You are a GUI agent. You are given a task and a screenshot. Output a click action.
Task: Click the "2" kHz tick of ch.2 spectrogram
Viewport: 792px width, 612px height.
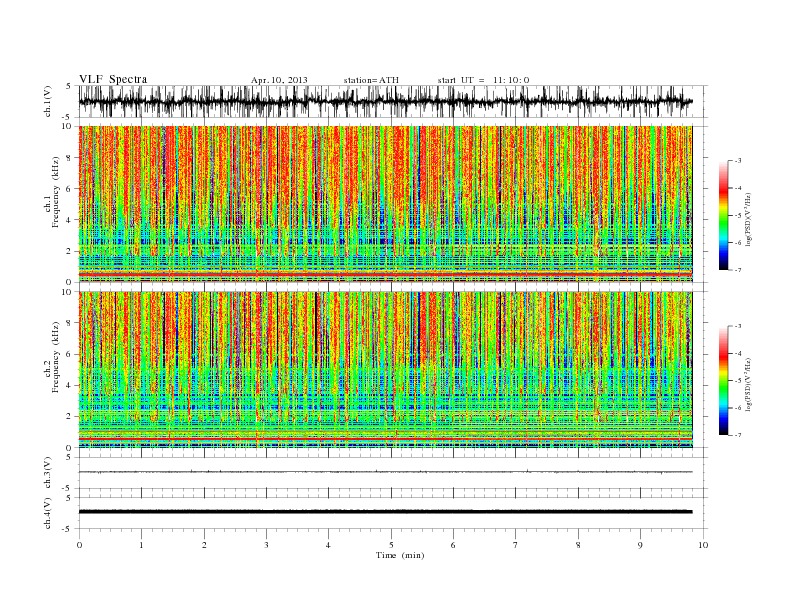click(70, 417)
